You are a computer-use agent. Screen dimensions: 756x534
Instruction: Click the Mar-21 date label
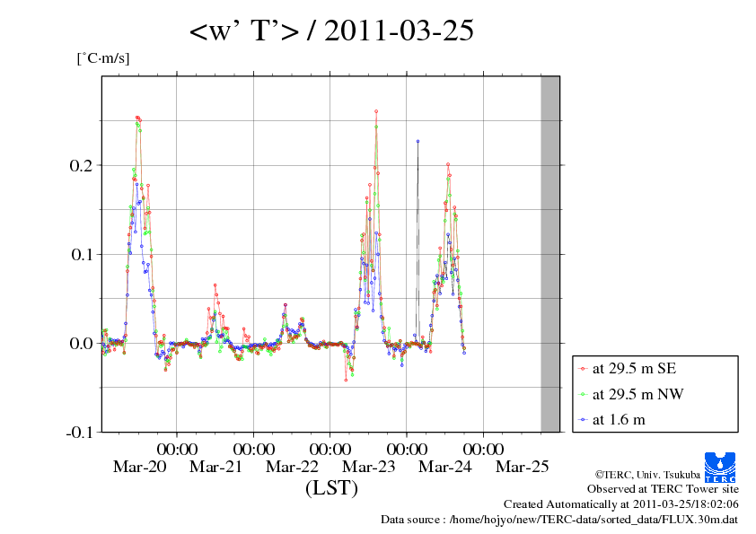coord(215,467)
